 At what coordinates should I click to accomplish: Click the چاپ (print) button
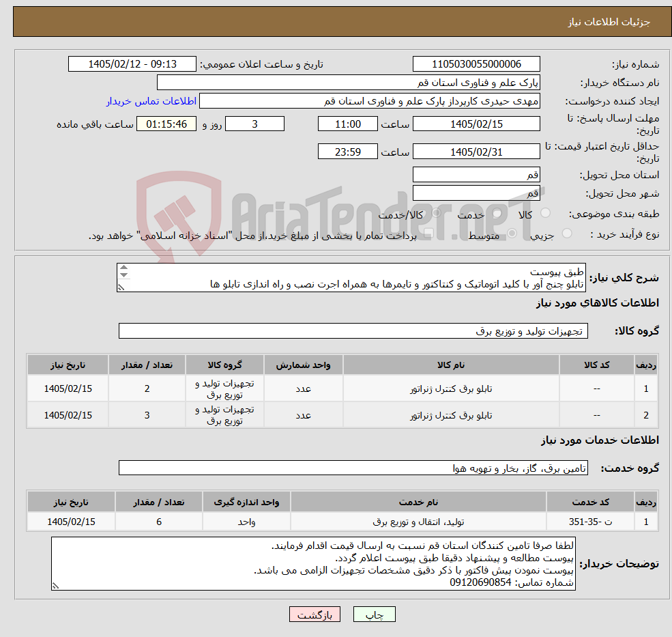(x=374, y=614)
